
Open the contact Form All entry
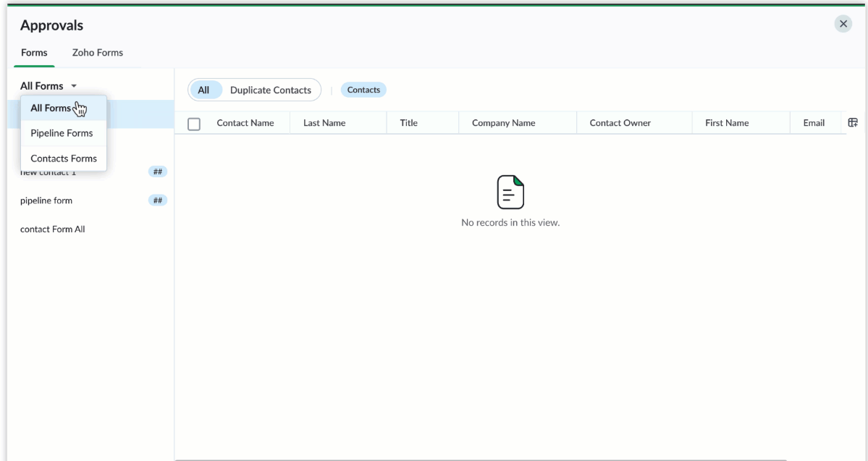53,229
